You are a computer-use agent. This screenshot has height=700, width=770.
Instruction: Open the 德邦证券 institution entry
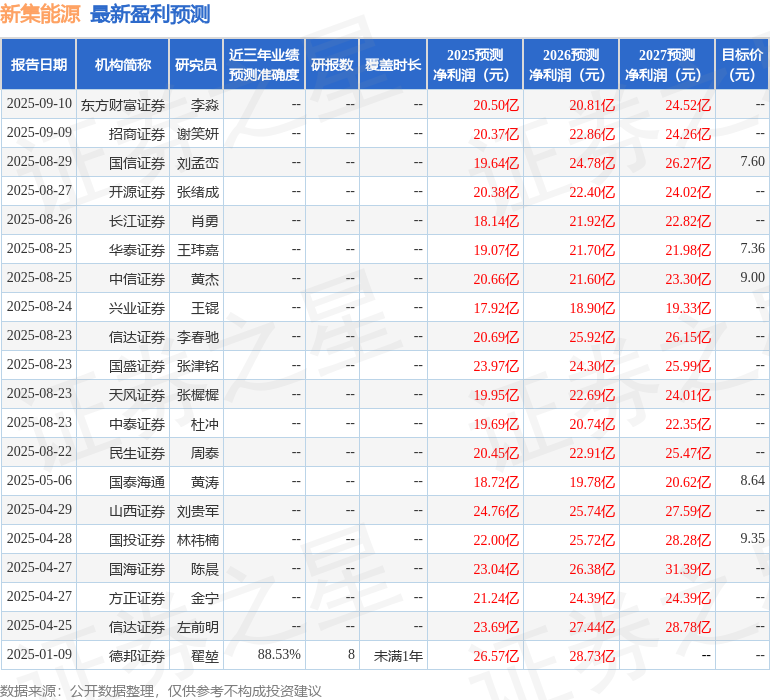137,656
